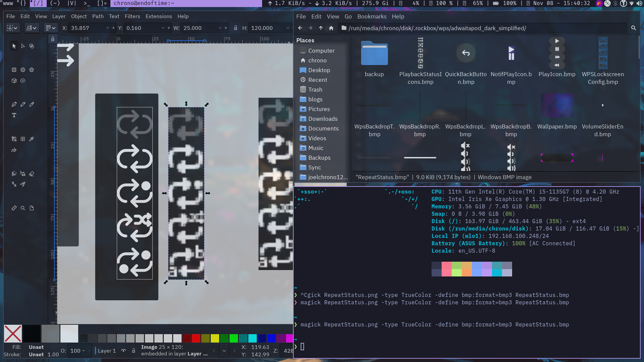Expand the select-all dropdown in toolbar

[x=12, y=28]
